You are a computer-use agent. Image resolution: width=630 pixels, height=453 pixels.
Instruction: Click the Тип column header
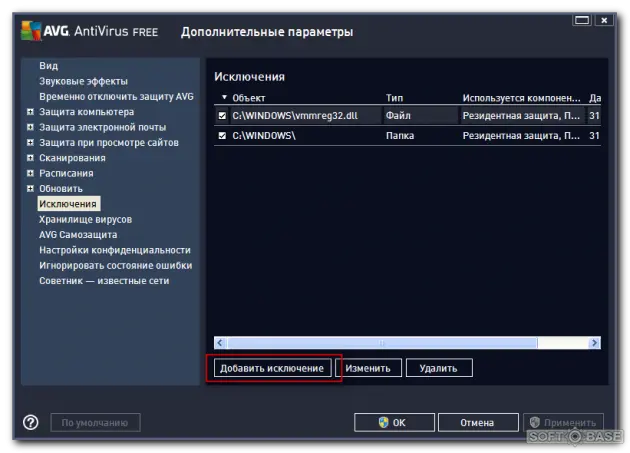395,98
